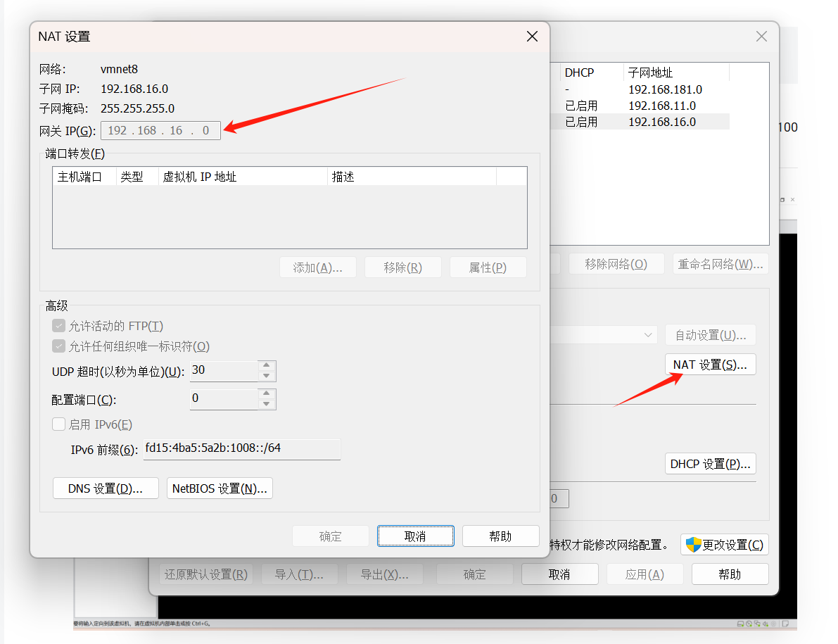Screen dimensions: 838x644
Task: Close the NAT 设置 dialog
Action: 532,37
